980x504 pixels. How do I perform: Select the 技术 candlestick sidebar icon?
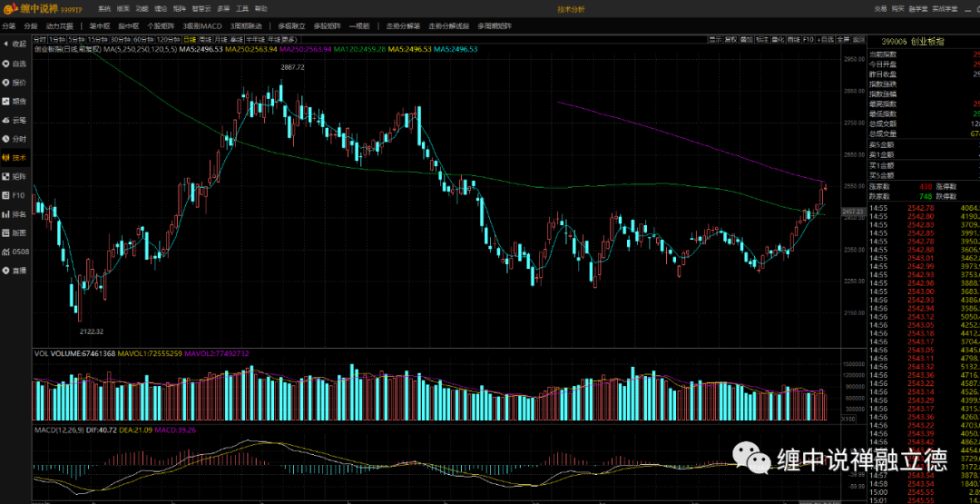(15, 158)
